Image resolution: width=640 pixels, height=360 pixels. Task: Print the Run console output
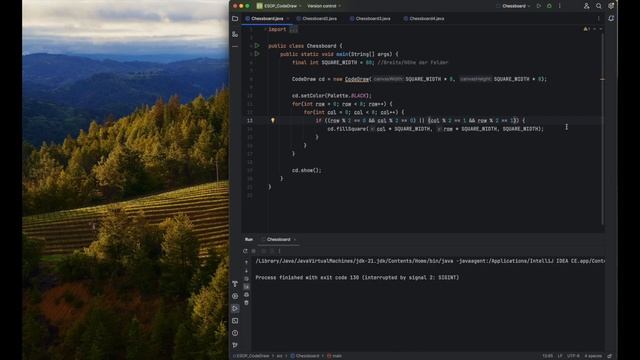coord(246,295)
